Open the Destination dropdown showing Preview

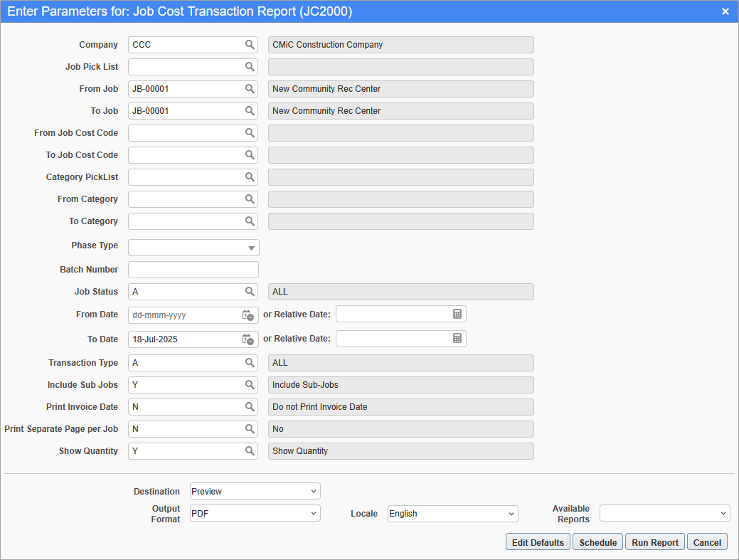[255, 491]
